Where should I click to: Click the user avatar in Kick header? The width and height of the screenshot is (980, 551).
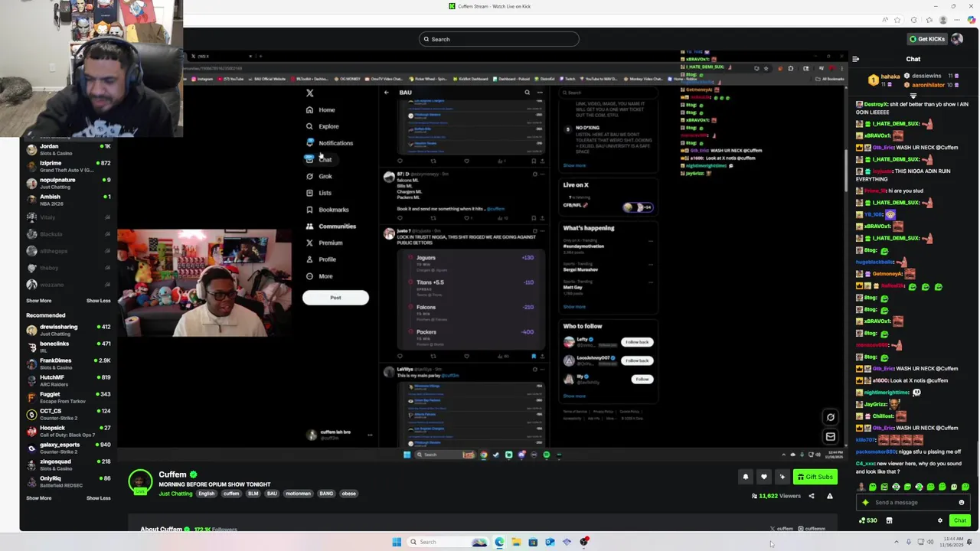click(956, 39)
